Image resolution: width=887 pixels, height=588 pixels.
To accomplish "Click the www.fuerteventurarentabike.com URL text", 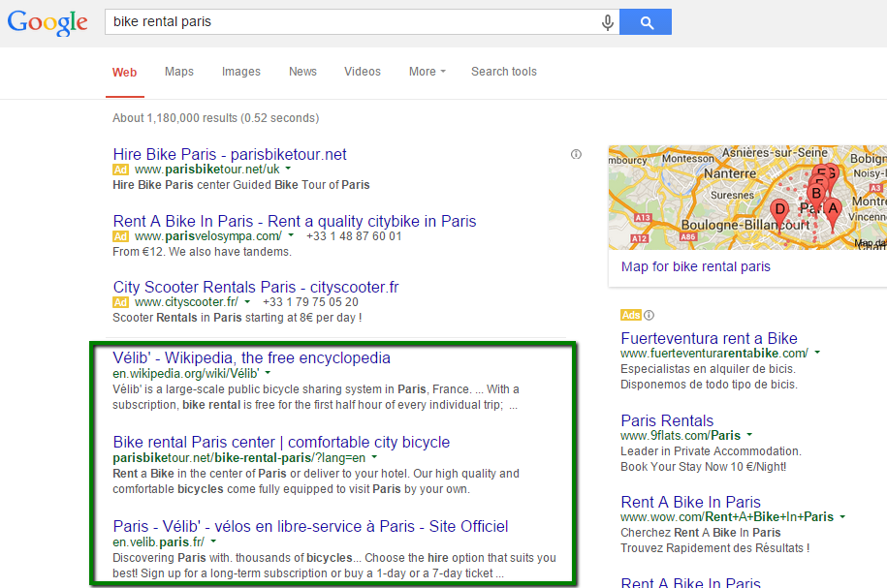I will (x=714, y=354).
